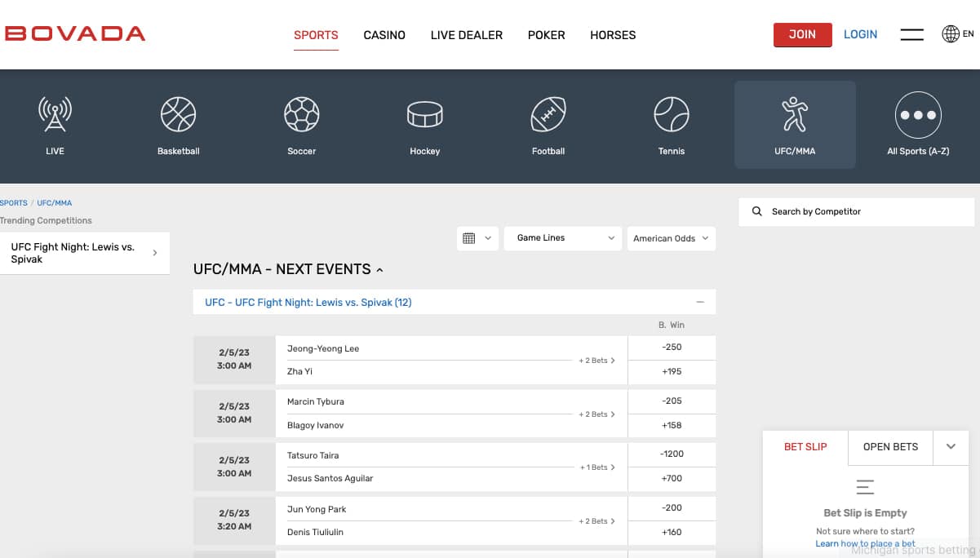
Task: Open the HORSES tab
Action: [613, 35]
